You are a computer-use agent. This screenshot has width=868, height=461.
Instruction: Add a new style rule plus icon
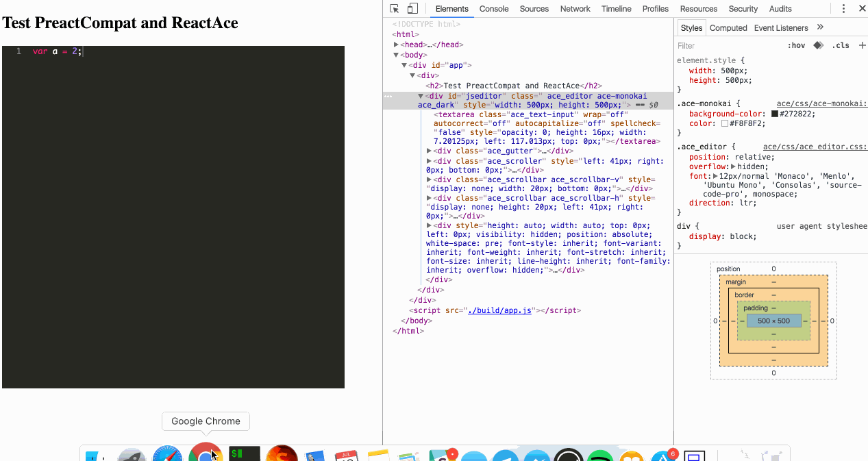click(x=862, y=45)
